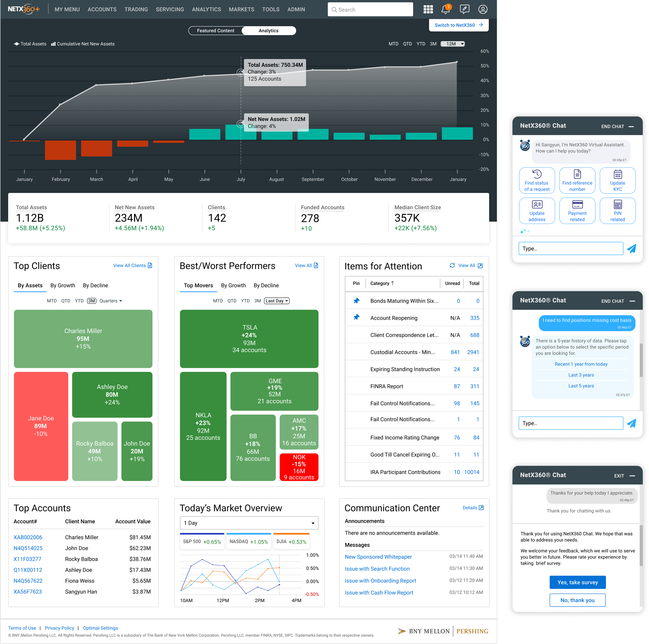This screenshot has width=649, height=644.
Task: Send message in the first chat window
Action: (631, 248)
